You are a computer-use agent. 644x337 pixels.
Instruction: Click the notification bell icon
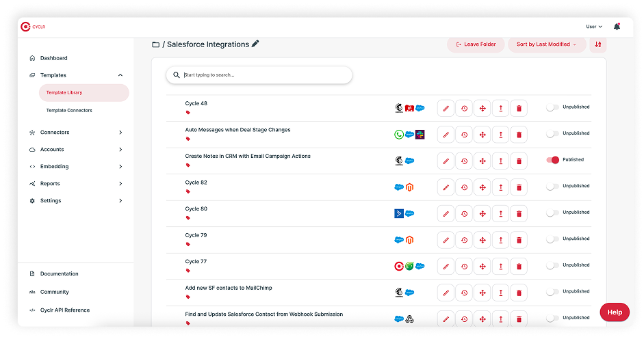617,27
